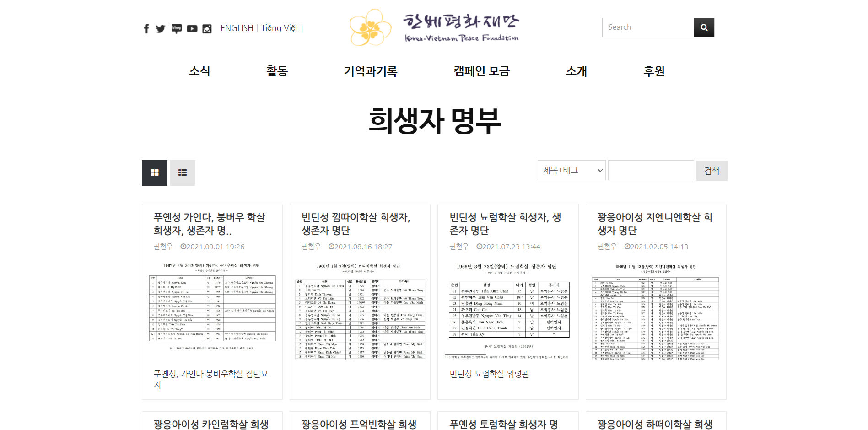Open the YouTube icon link
868x430 pixels.
pyautogui.click(x=192, y=29)
